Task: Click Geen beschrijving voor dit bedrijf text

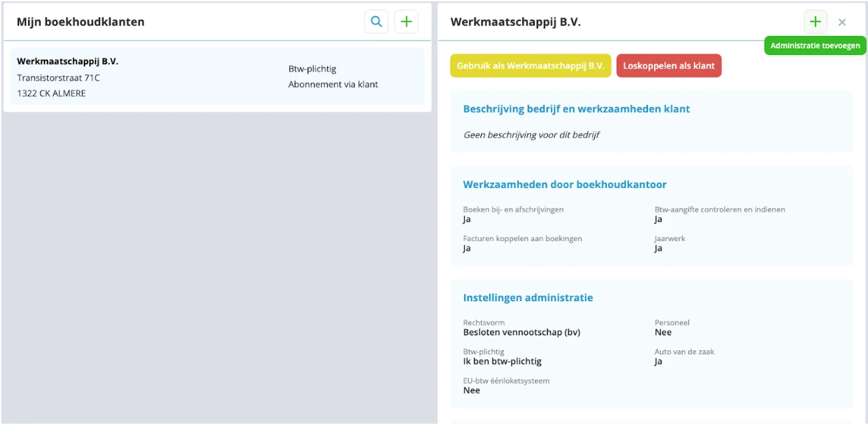Action: (x=532, y=134)
